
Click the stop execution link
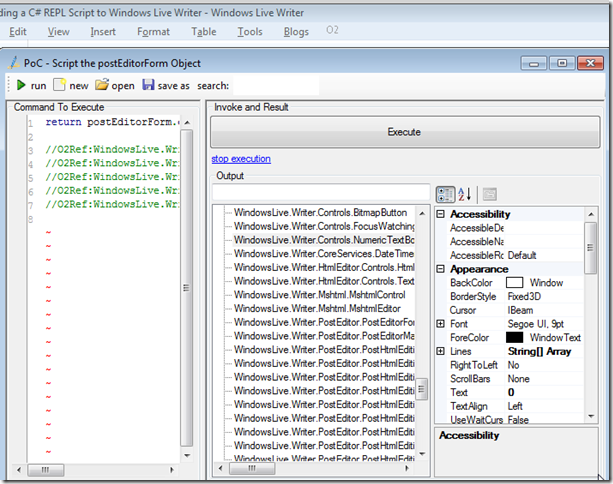click(x=241, y=159)
